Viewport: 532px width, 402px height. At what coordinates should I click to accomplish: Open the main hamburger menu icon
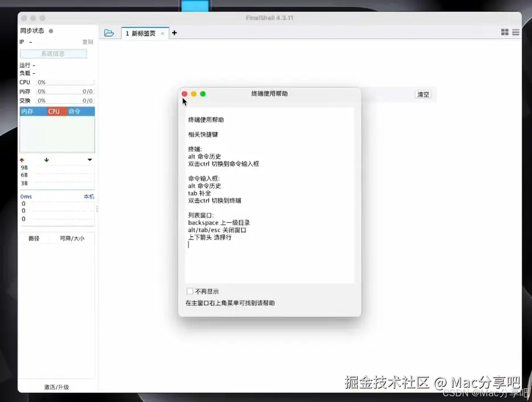515,33
